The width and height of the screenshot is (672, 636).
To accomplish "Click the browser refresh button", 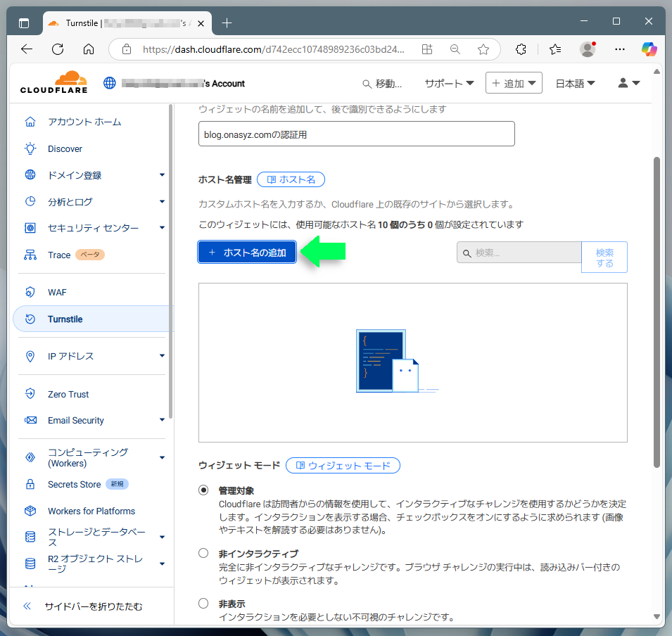I will [58, 49].
